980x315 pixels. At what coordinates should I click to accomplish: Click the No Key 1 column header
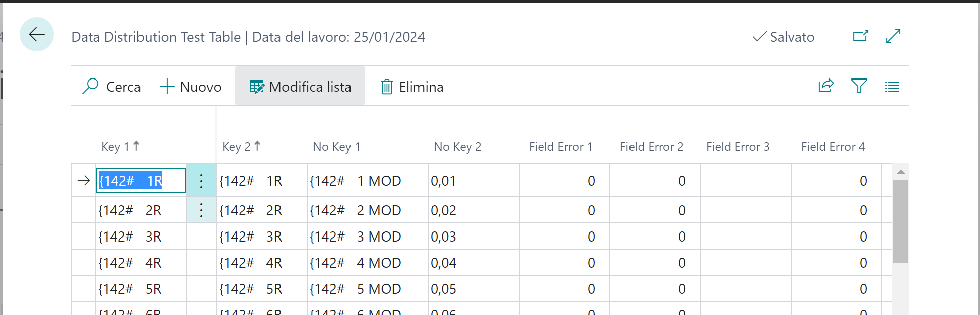pyautogui.click(x=336, y=147)
